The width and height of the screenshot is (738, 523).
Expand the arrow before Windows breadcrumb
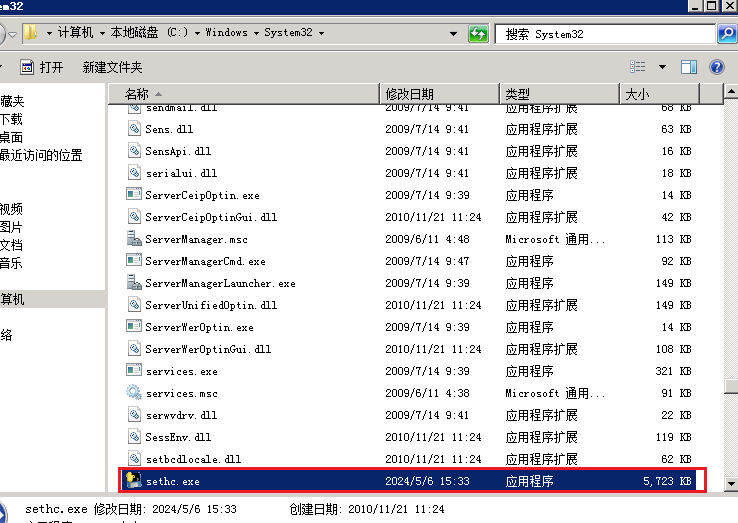197,33
